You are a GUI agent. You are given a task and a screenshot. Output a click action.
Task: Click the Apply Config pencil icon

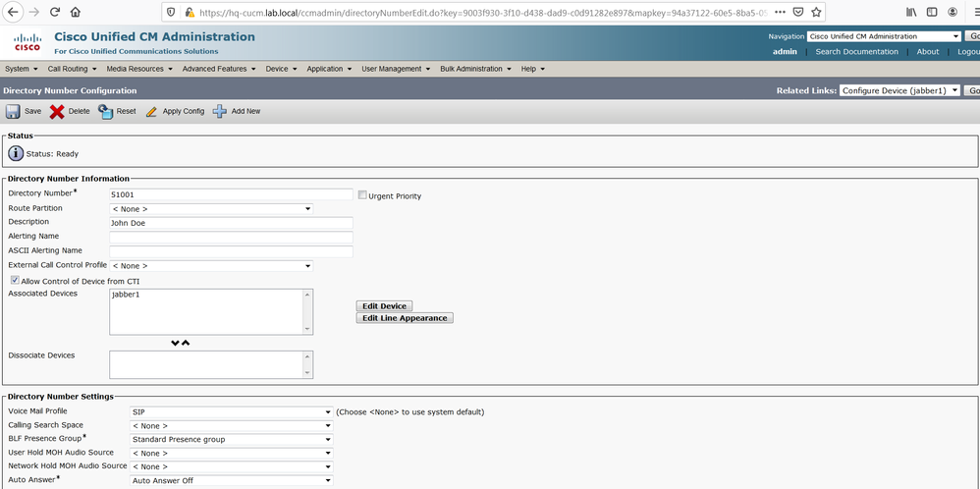click(x=151, y=112)
